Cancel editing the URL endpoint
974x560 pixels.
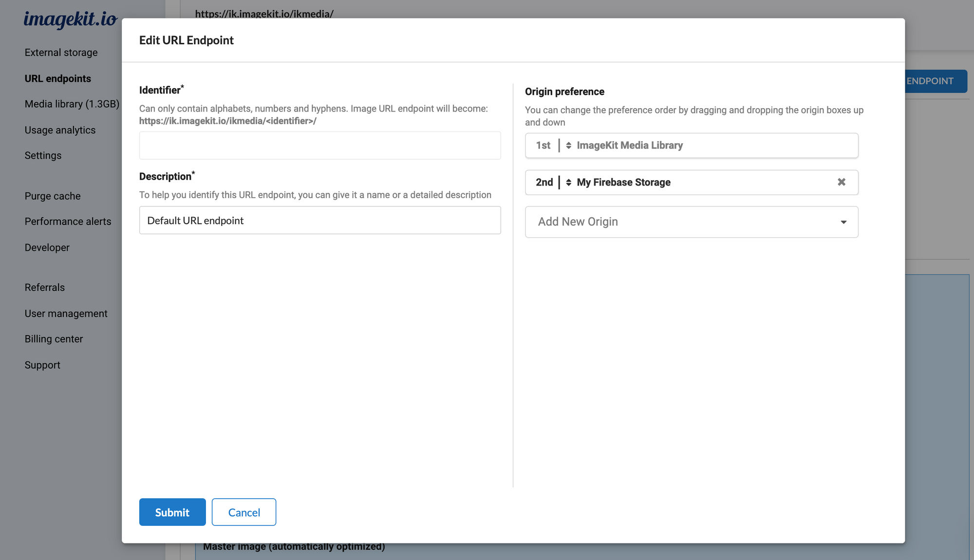[x=244, y=512]
